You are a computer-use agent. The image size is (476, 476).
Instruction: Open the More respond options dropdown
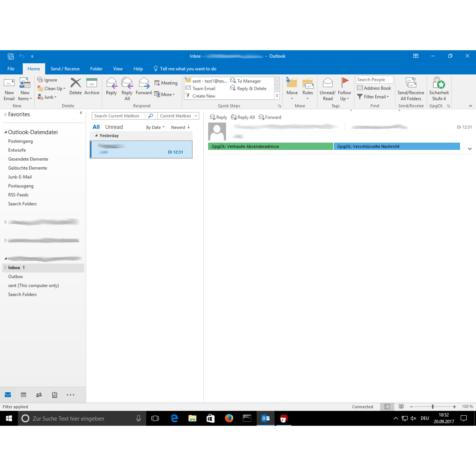click(x=164, y=94)
